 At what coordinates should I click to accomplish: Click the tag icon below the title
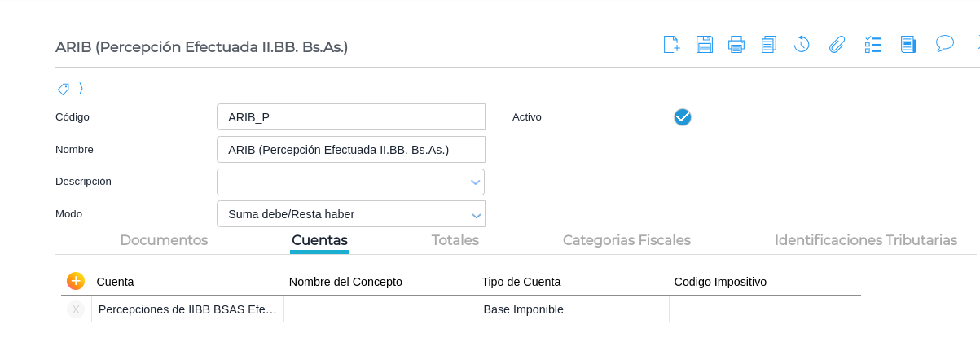point(63,89)
